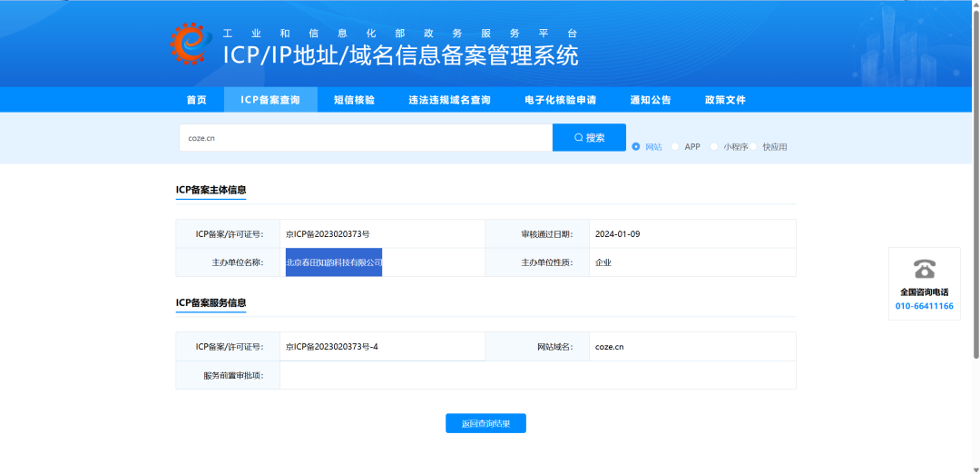Image resolution: width=980 pixels, height=474 pixels.
Task: Click the coze.cn website domain value
Action: coord(610,347)
